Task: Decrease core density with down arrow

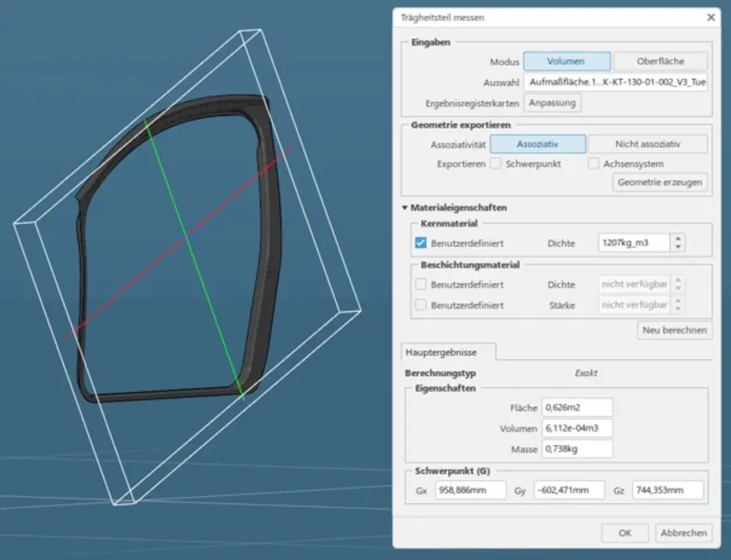Action: pyautogui.click(x=679, y=248)
